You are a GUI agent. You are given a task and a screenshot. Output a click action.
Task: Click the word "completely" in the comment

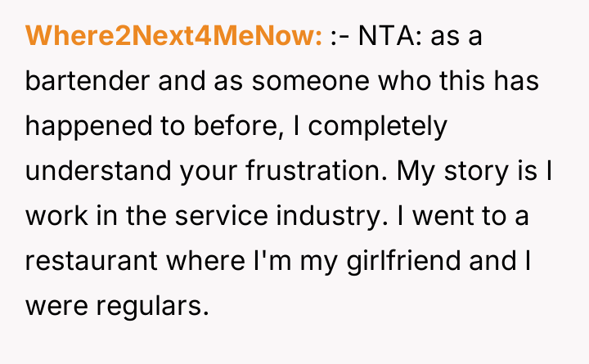(x=375, y=128)
